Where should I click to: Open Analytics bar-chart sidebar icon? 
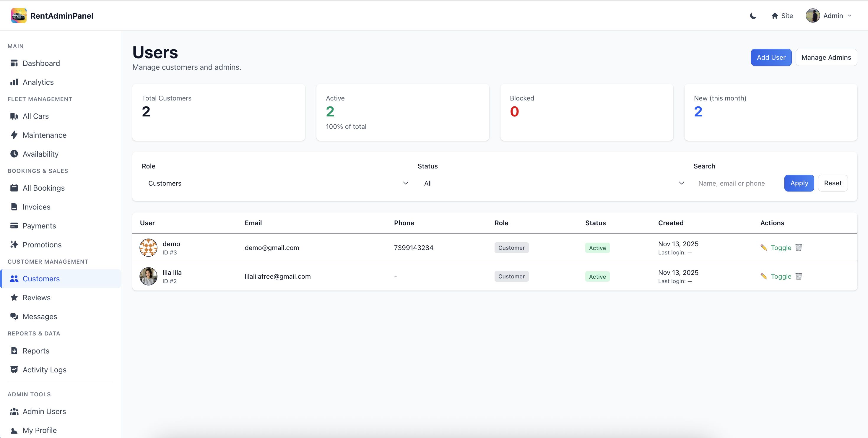point(14,82)
